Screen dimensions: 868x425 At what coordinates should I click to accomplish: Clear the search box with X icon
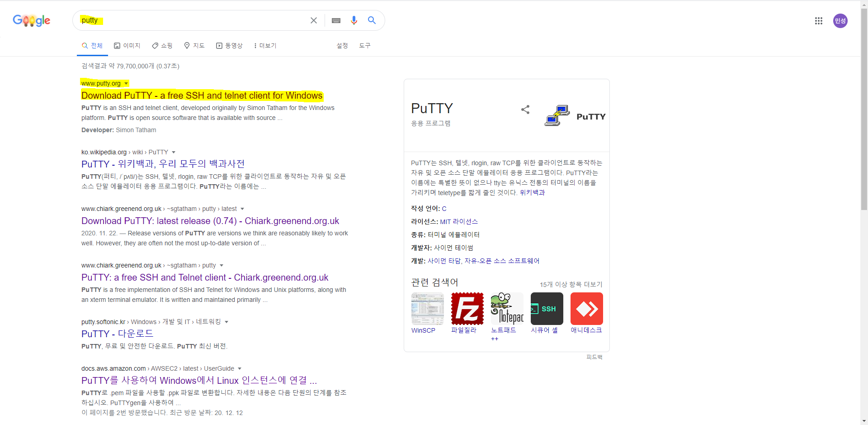314,20
